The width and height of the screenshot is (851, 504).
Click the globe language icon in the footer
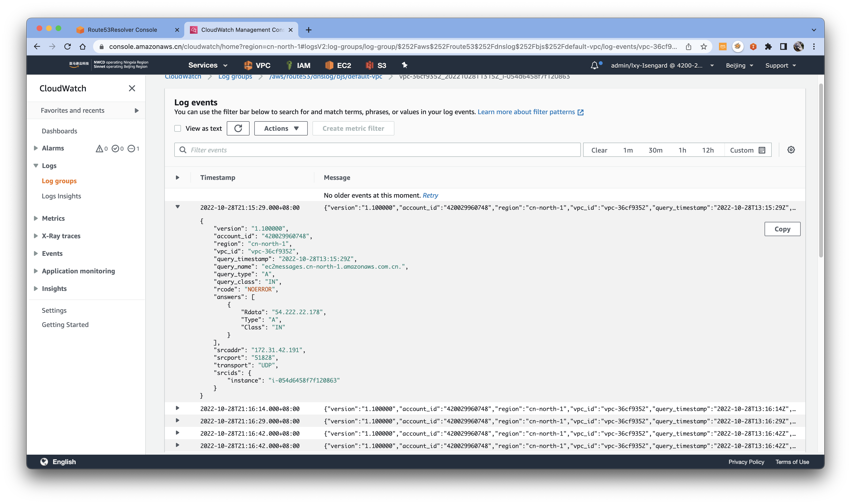(44, 462)
